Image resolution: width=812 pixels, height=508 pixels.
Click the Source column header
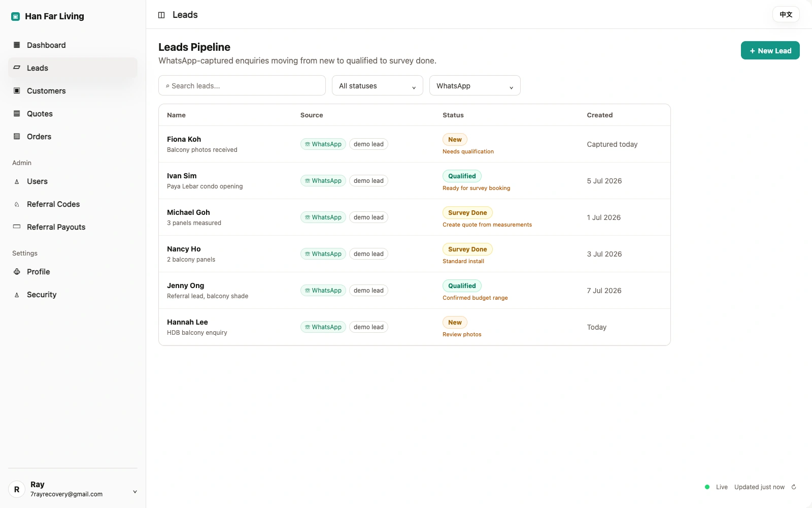click(x=312, y=115)
